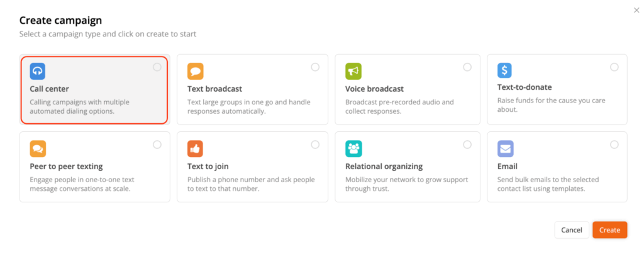The width and height of the screenshot is (644, 257).
Task: Click the Relational organizing people icon
Action: tap(353, 148)
